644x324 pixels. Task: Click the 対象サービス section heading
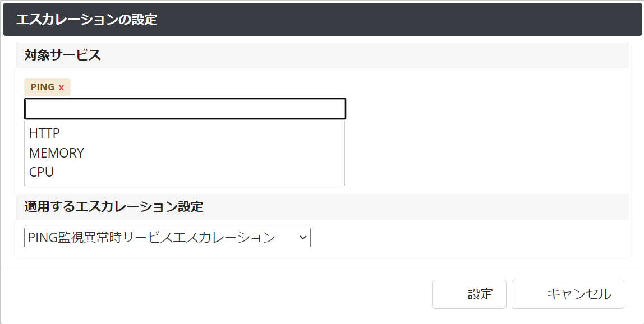click(63, 55)
